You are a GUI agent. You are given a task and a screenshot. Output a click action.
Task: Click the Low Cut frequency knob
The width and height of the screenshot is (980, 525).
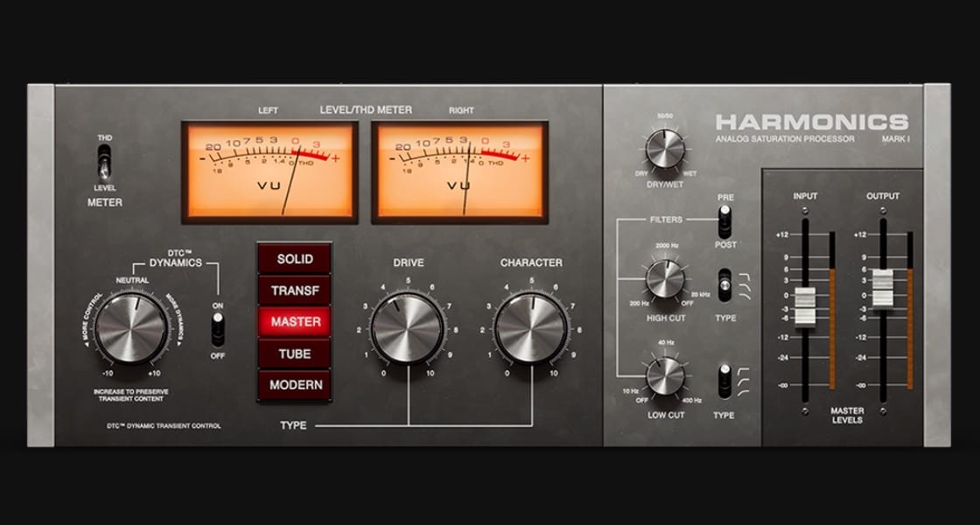[x=665, y=376]
